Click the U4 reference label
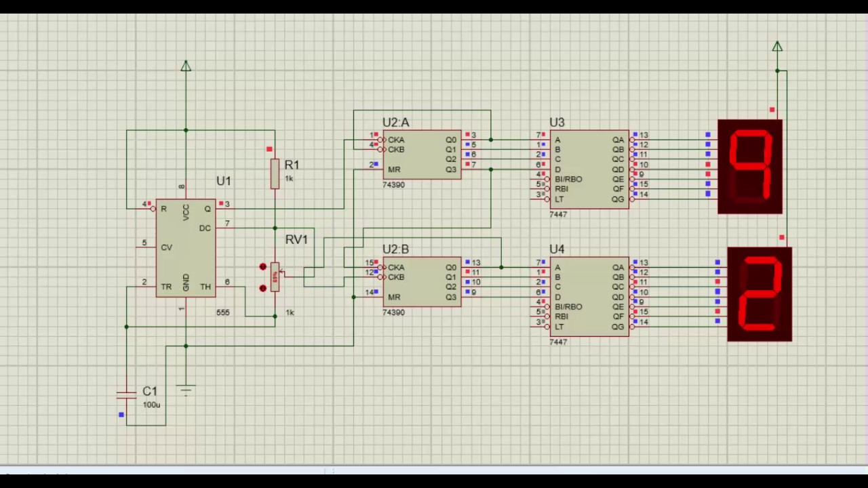The width and height of the screenshot is (868, 488). coord(557,249)
